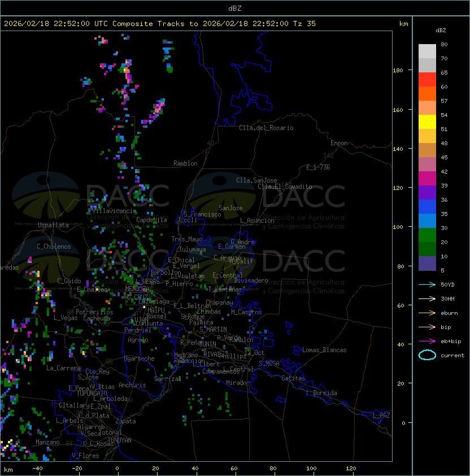The width and height of the screenshot is (470, 476).
Task: Click the 'Clla.SanJose' map label
Action: click(256, 180)
